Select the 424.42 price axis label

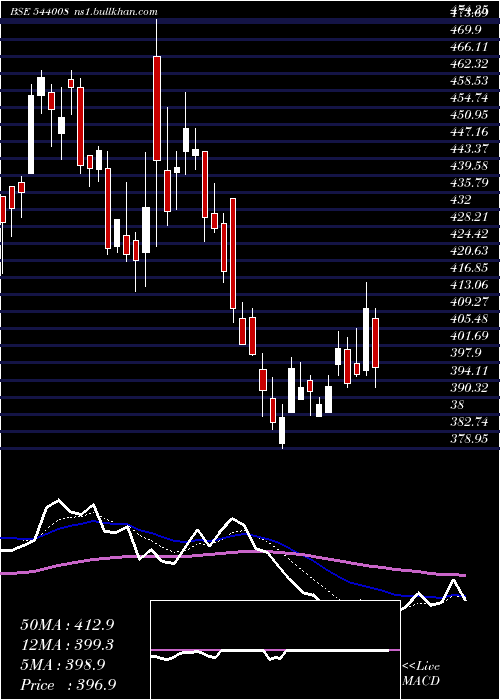coord(469,233)
